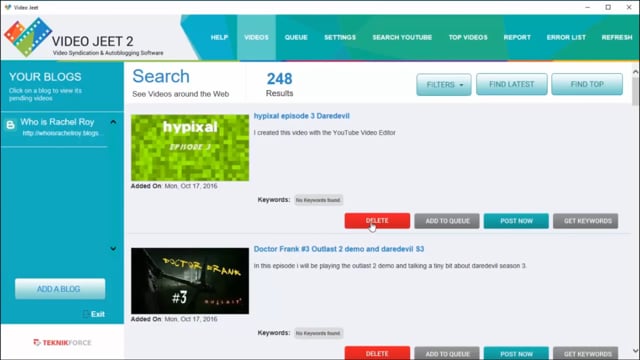This screenshot has height=360, width=640.
Task: Go to Settings
Action: click(340, 37)
